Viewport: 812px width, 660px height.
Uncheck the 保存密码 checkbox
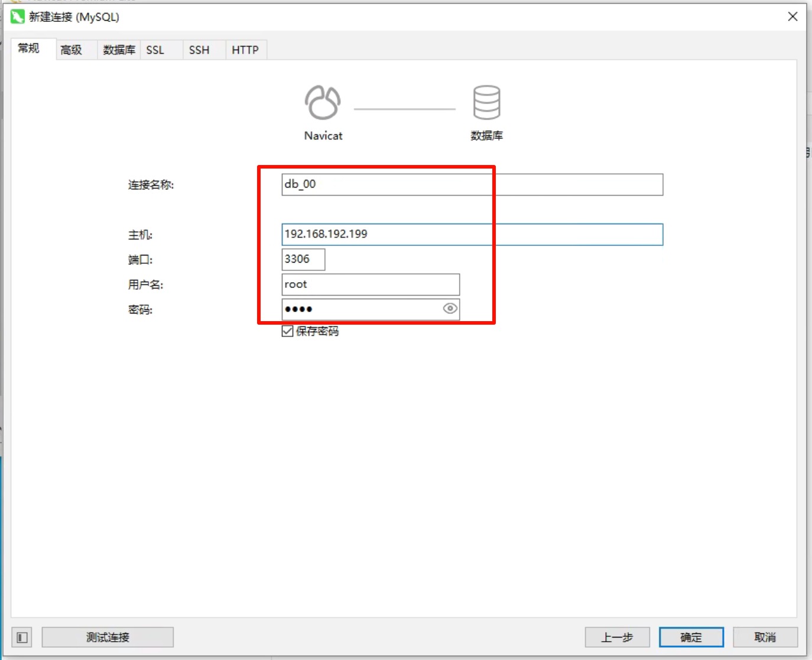(x=288, y=331)
